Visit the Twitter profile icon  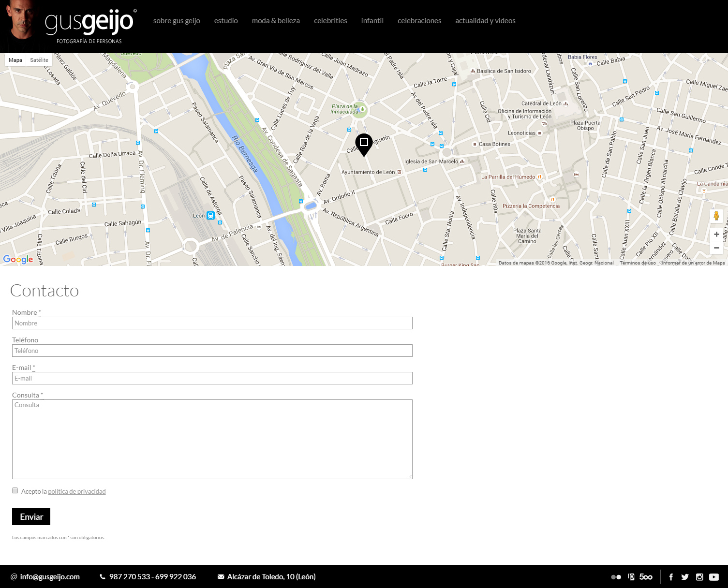click(x=685, y=577)
